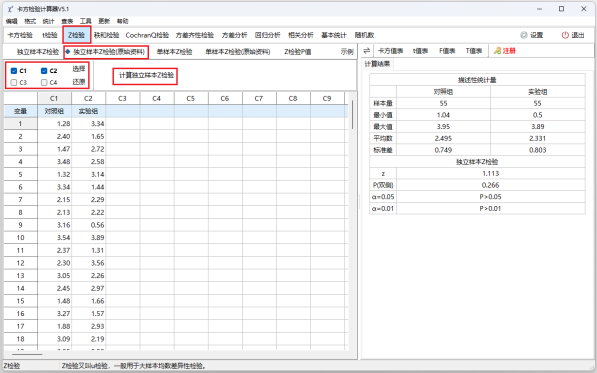Image resolution: width=597 pixels, height=373 pixels.
Task: Click the C9 column header
Action: click(327, 98)
